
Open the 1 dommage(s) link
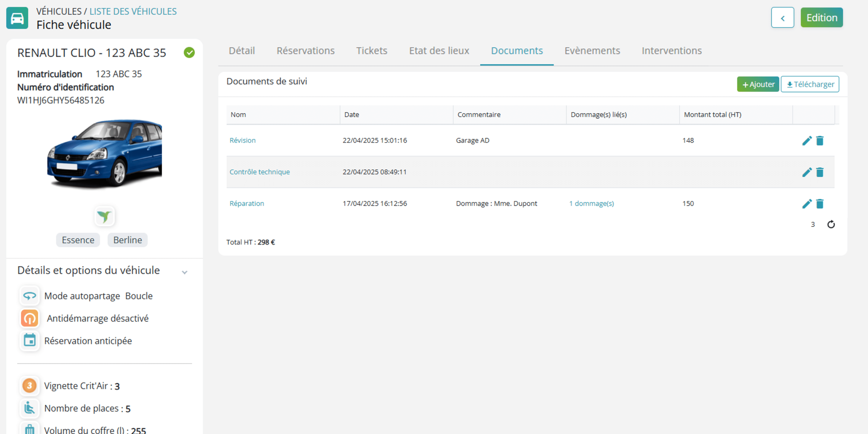pos(591,203)
